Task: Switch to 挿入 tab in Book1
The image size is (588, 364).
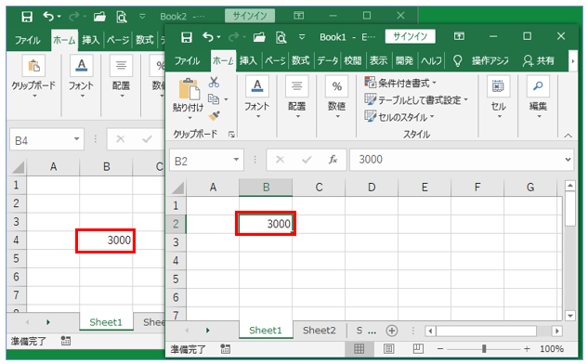Action: [x=248, y=60]
